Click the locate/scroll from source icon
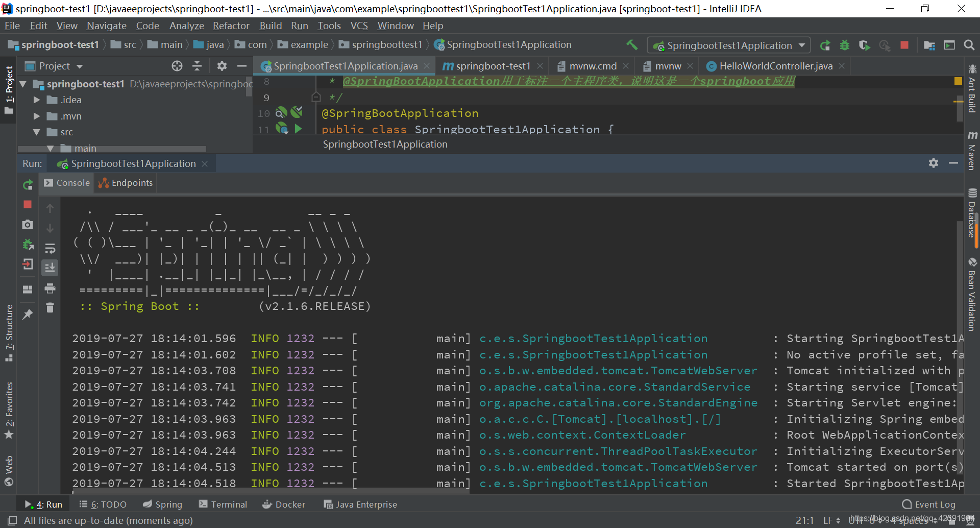The height and width of the screenshot is (528, 980). (x=177, y=66)
